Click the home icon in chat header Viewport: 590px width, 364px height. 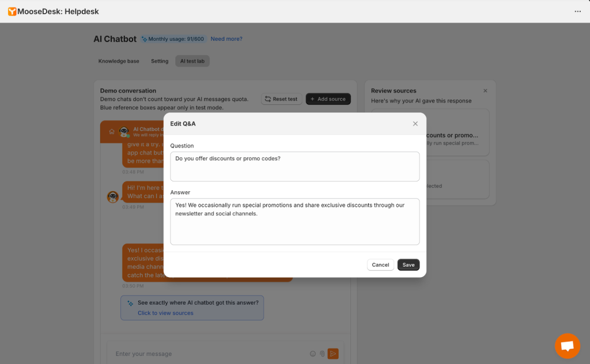pos(112,131)
